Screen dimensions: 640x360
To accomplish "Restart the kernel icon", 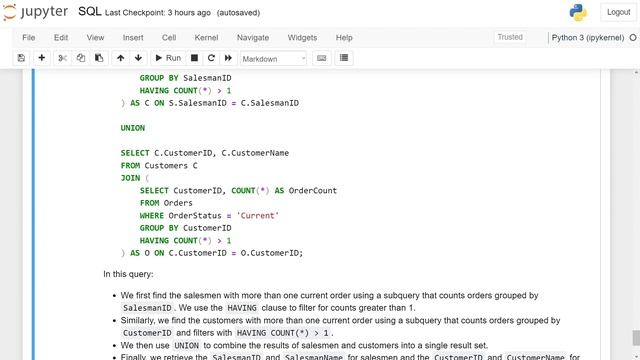I will (x=211, y=58).
